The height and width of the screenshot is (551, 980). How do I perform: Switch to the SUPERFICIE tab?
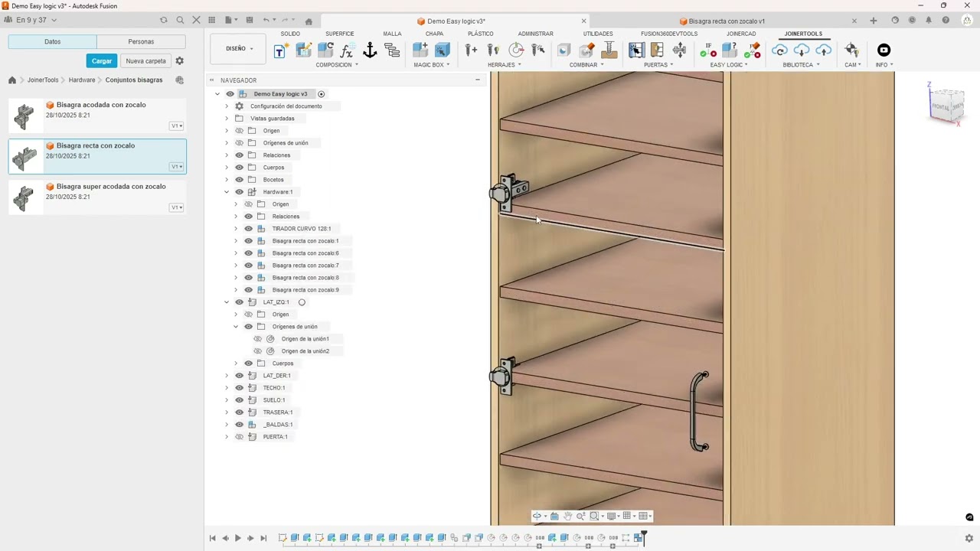340,34
